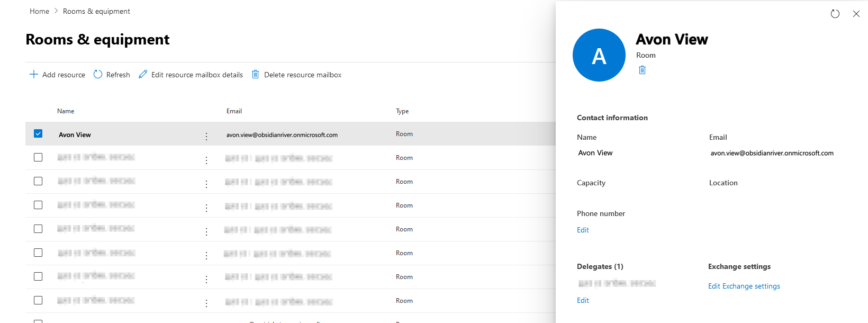Refresh the Avon View details panel
This screenshot has height=323, width=868.
835,14
